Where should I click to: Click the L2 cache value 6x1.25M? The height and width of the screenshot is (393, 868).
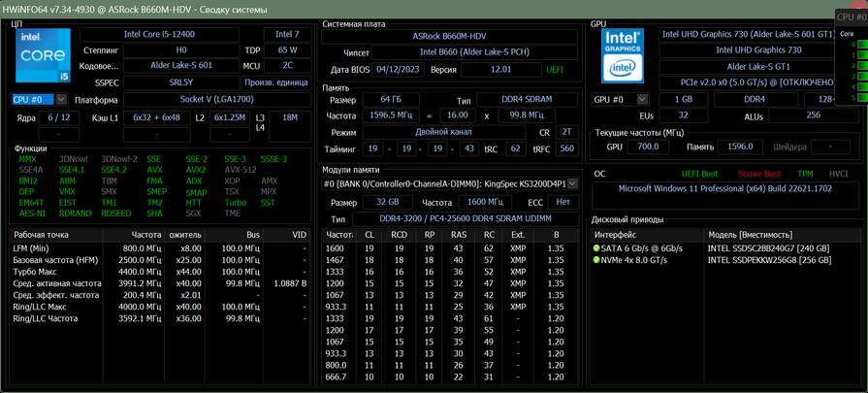pyautogui.click(x=230, y=118)
